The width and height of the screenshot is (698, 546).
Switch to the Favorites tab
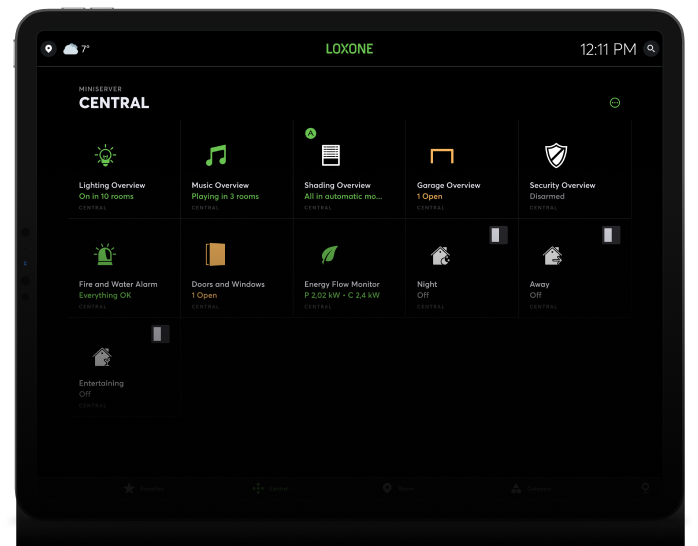coord(144,489)
